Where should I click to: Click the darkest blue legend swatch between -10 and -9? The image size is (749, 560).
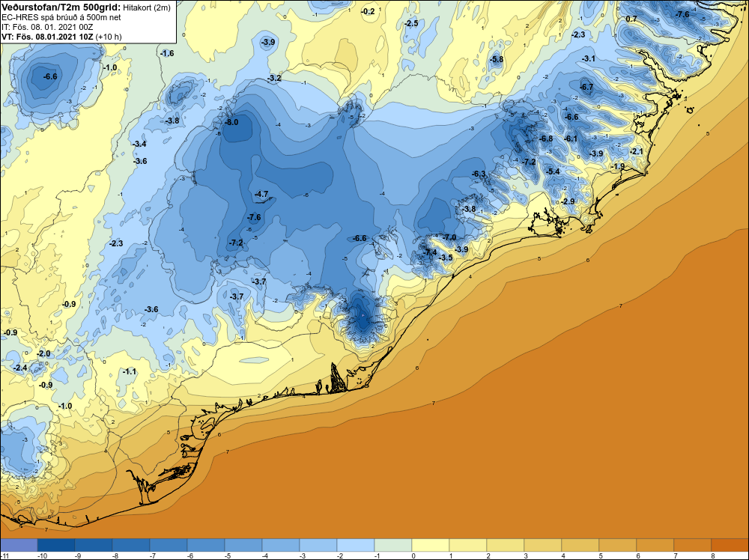point(56,545)
